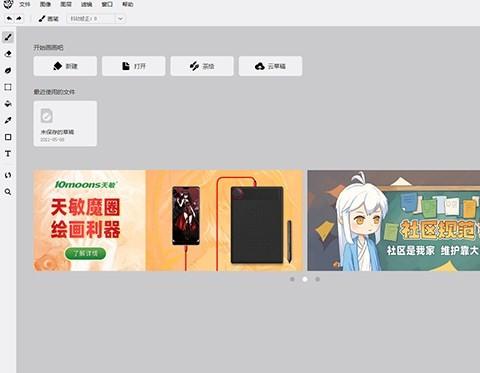Select the Eraser tool
Image resolution: width=480 pixels, height=373 pixels.
click(8, 54)
